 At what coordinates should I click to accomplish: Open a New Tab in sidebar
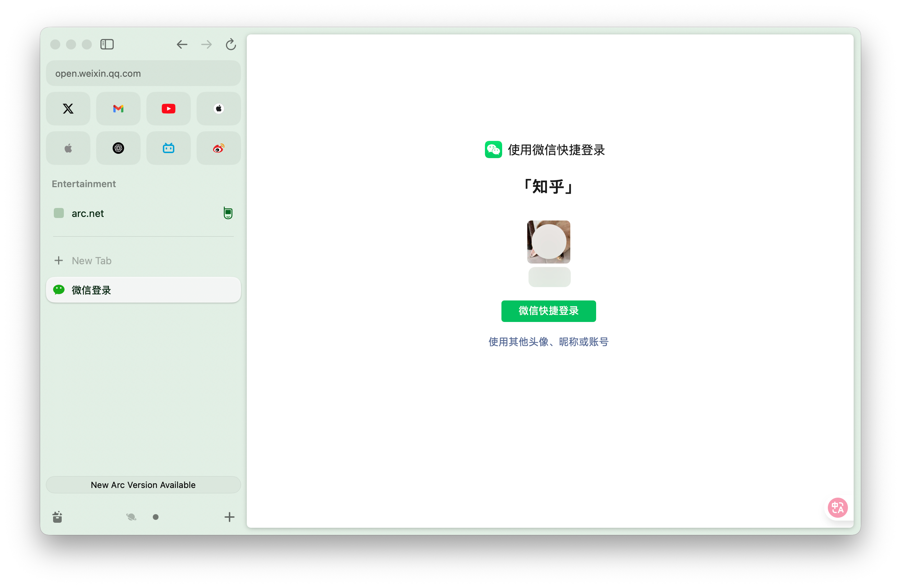click(x=143, y=260)
